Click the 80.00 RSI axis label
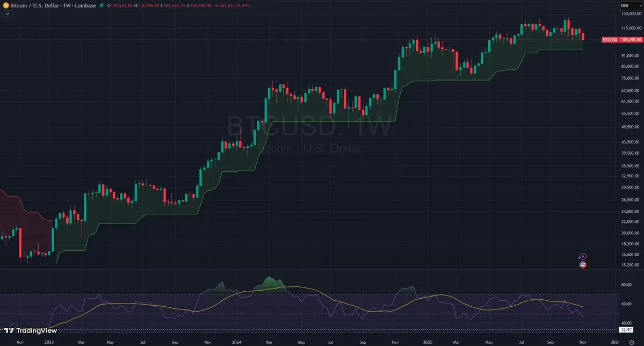 coord(626,285)
